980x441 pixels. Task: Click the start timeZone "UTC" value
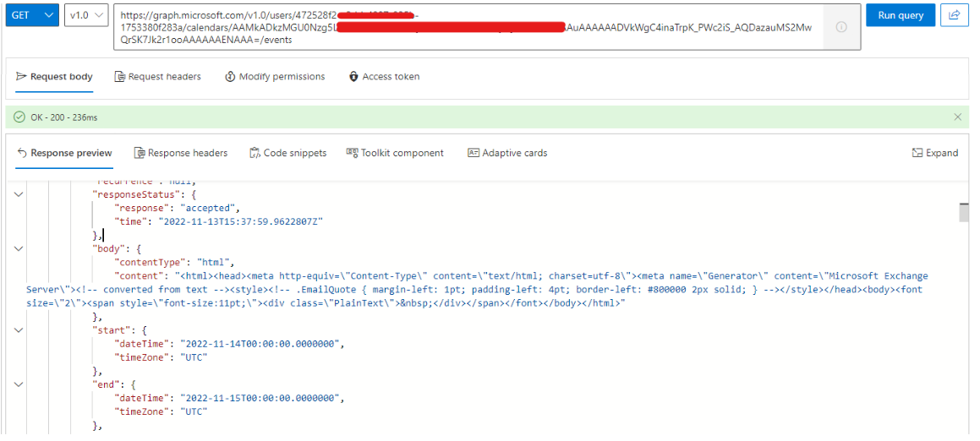tap(194, 357)
